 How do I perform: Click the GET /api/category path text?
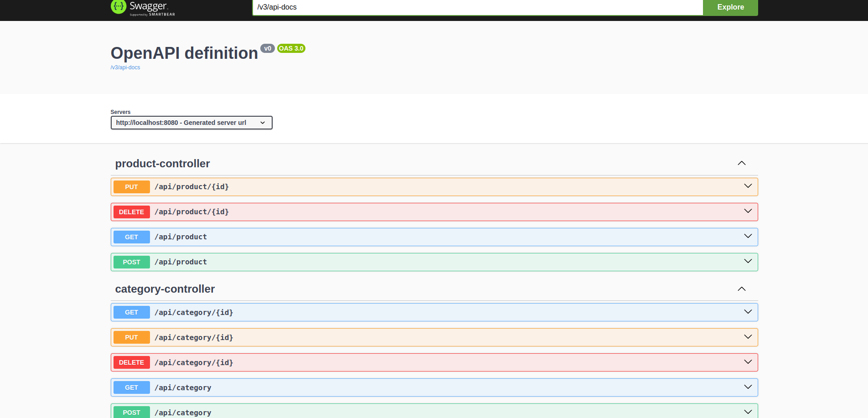coord(183,388)
